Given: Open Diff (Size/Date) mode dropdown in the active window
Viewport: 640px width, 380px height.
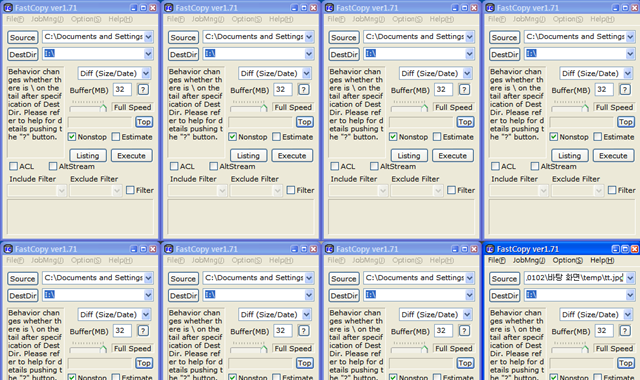Looking at the screenshot, I should [627, 314].
